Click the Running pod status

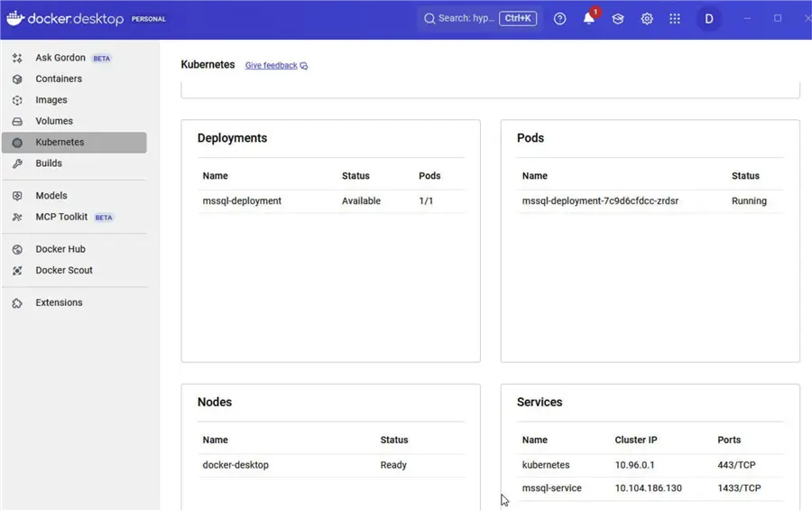click(749, 200)
